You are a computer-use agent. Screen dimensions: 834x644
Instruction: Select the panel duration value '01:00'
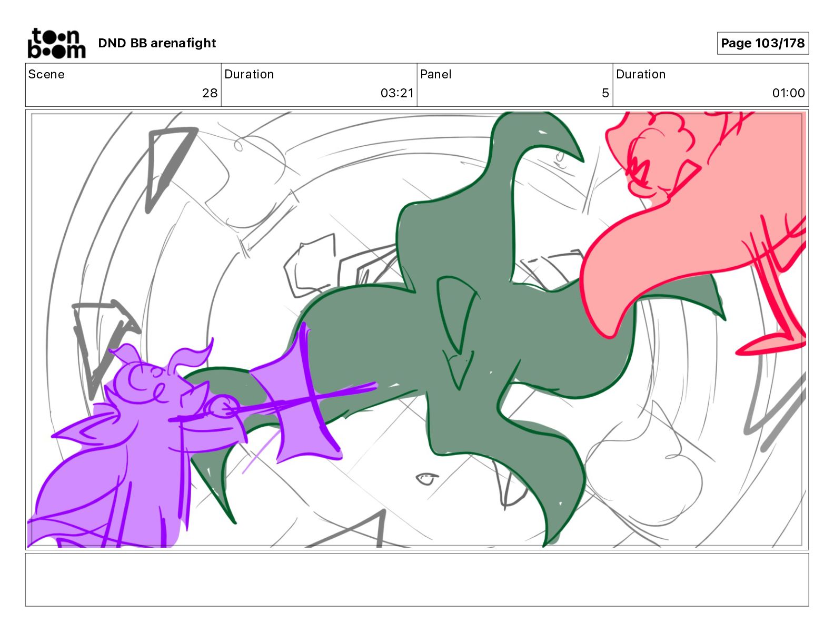tap(788, 93)
